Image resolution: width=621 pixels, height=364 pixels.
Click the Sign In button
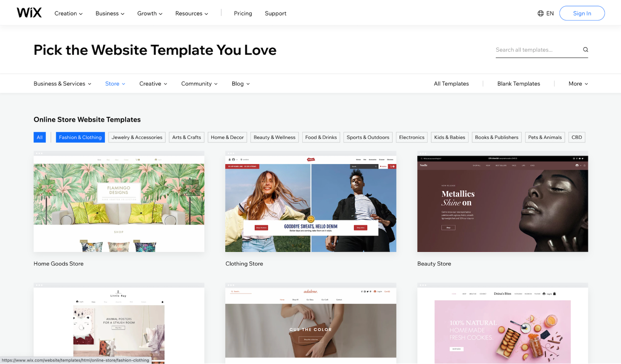click(582, 13)
